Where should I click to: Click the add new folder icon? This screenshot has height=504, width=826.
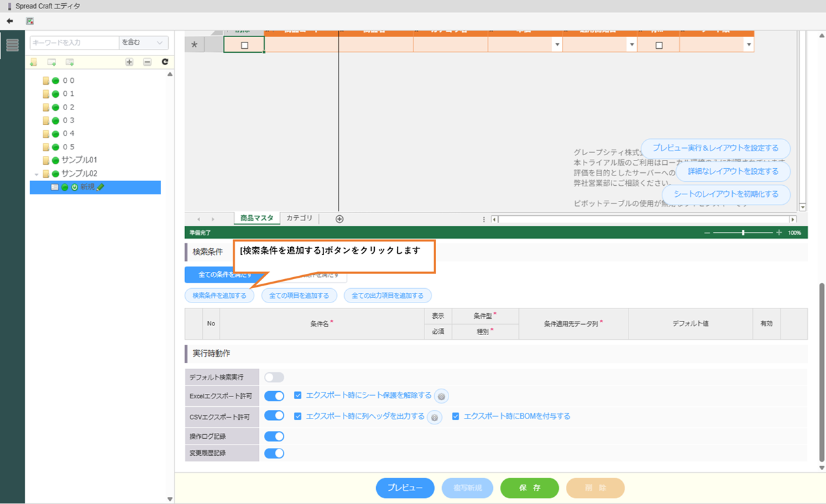click(33, 62)
